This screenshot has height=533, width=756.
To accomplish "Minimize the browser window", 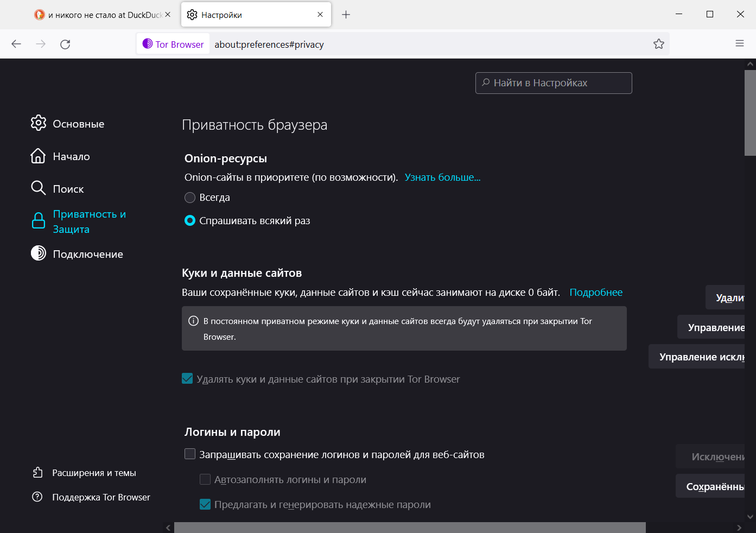I will [679, 14].
